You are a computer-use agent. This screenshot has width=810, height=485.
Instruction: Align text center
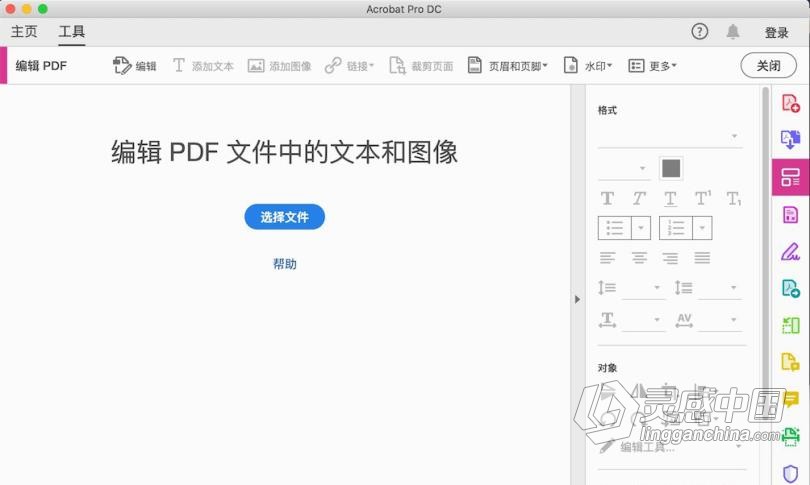639,257
